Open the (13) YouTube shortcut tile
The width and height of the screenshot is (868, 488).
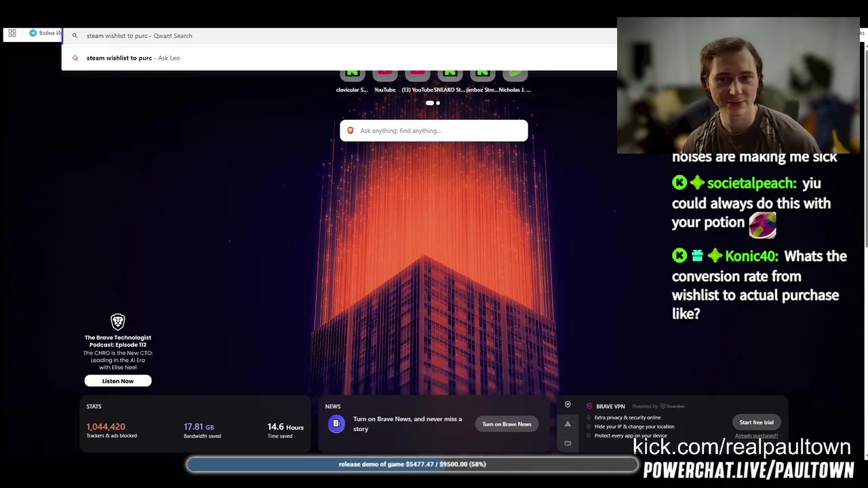click(x=417, y=81)
